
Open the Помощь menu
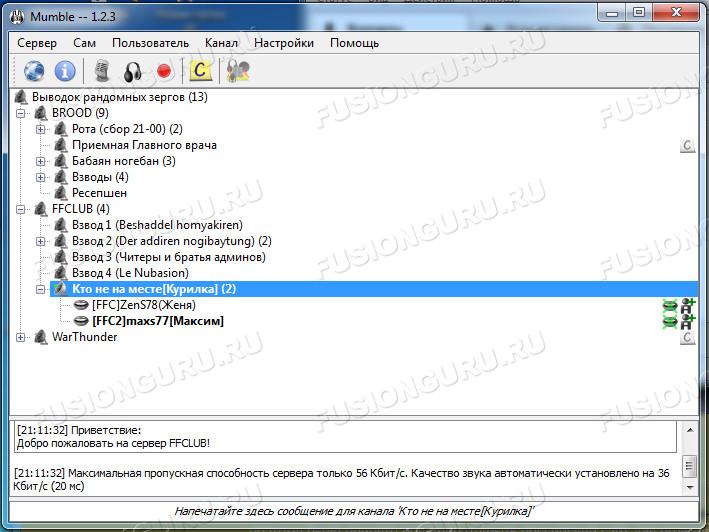click(354, 43)
